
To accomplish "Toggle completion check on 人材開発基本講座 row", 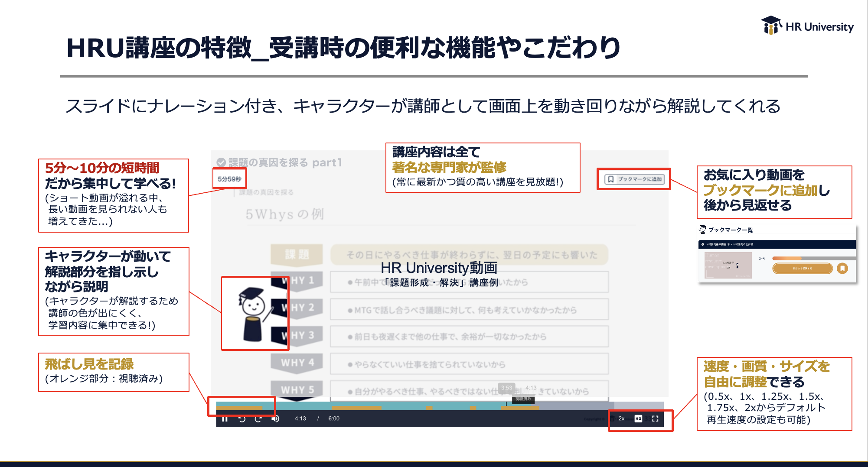I will point(703,244).
